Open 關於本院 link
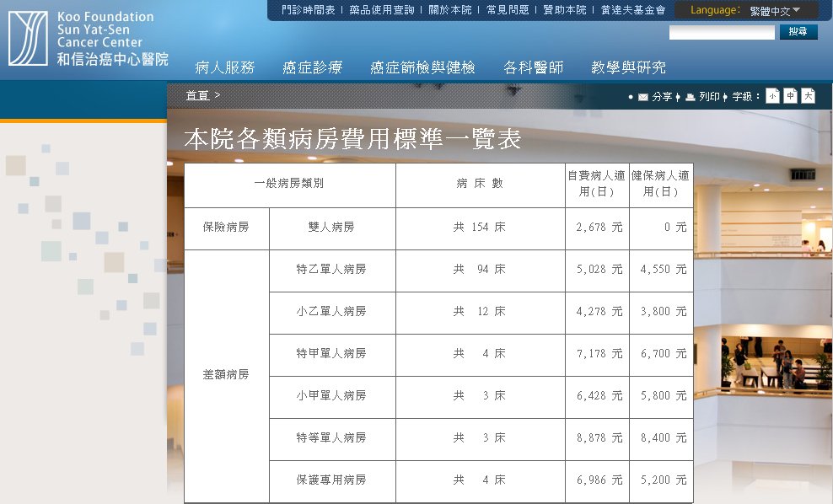This screenshot has width=833, height=504. (x=450, y=10)
